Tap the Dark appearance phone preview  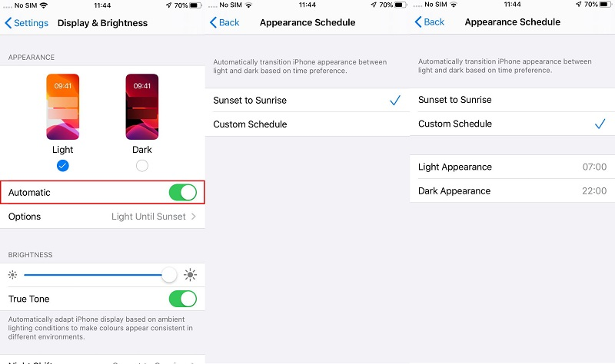pos(142,107)
